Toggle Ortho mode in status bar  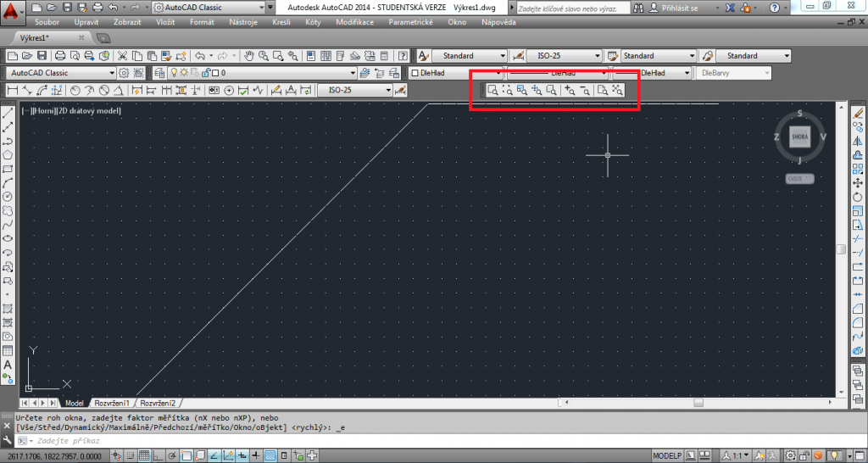[x=158, y=456]
